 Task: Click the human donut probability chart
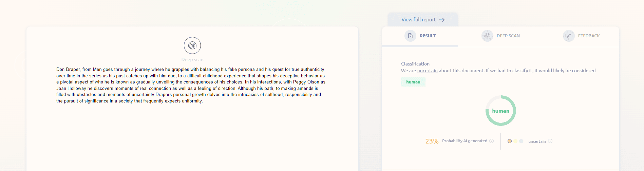point(501,111)
